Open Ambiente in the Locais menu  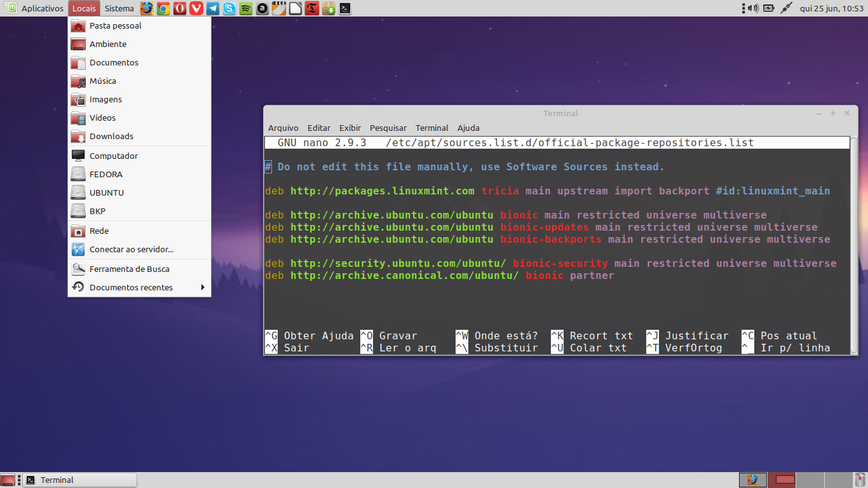click(x=140, y=44)
